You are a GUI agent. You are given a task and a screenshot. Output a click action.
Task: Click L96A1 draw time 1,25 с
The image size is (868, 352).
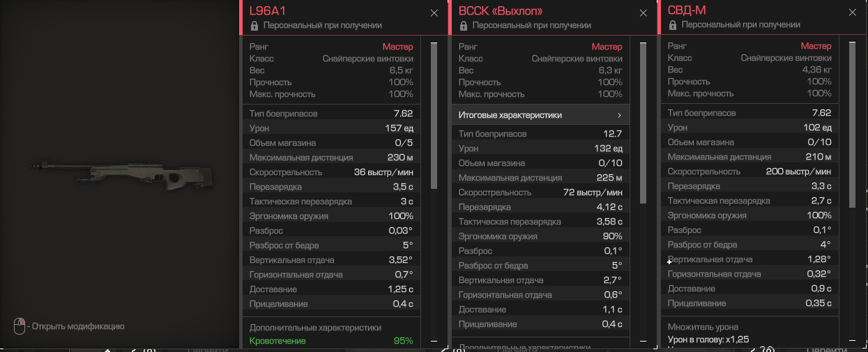pos(401,289)
